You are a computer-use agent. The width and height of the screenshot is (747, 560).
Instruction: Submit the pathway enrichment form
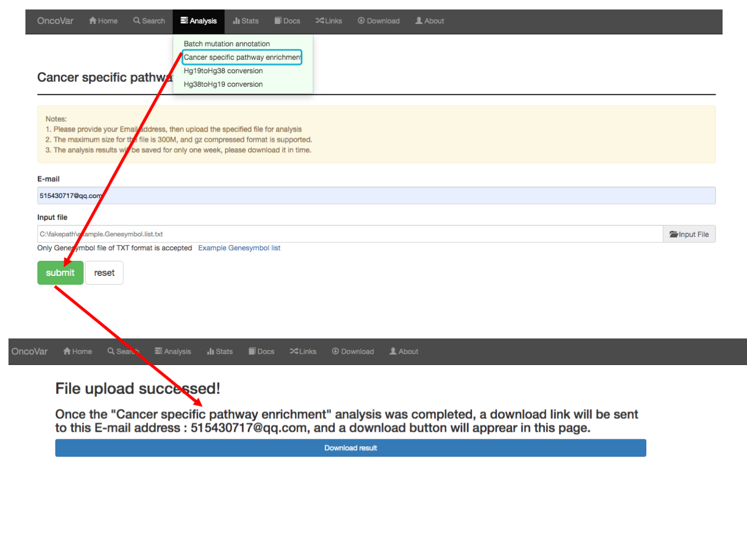pos(60,273)
